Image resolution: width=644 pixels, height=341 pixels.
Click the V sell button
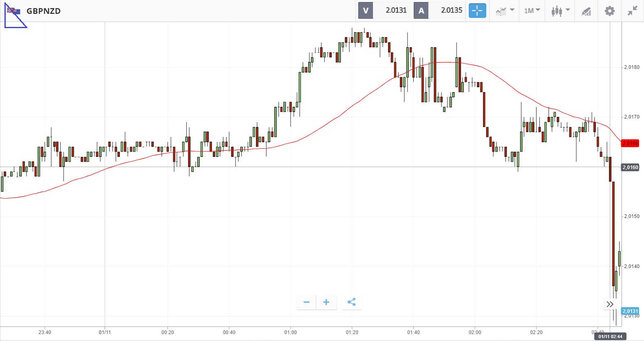tap(366, 11)
